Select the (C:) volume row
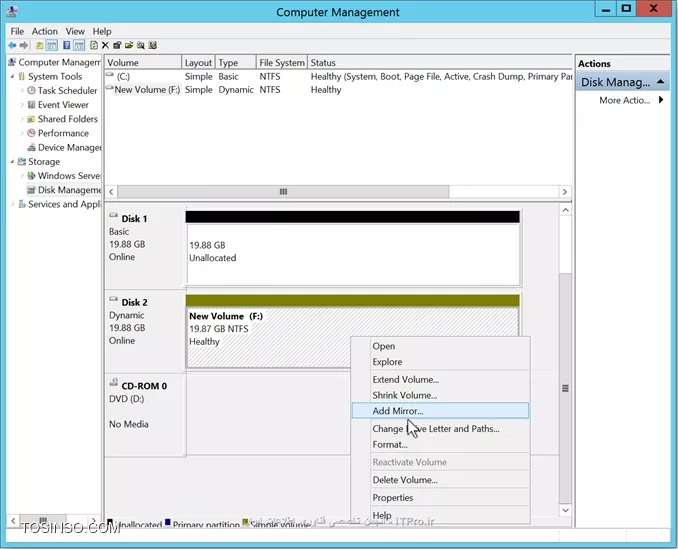This screenshot has height=549, width=678. pos(339,77)
